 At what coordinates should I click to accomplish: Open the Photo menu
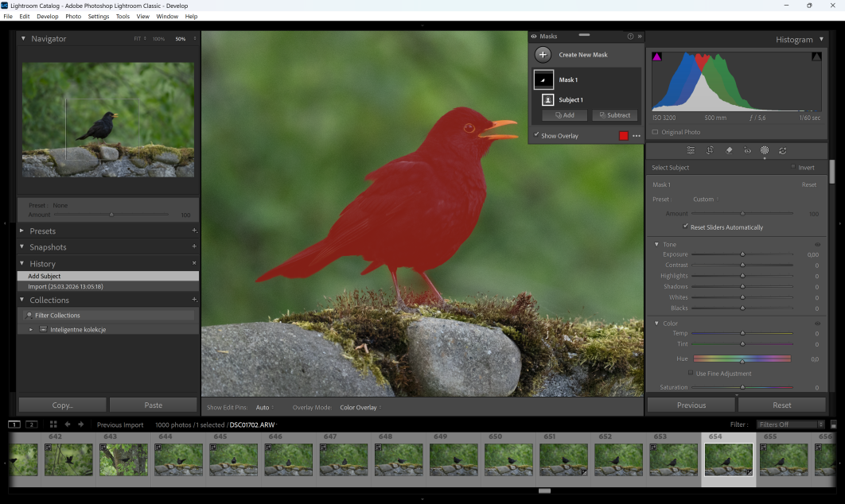(x=73, y=16)
